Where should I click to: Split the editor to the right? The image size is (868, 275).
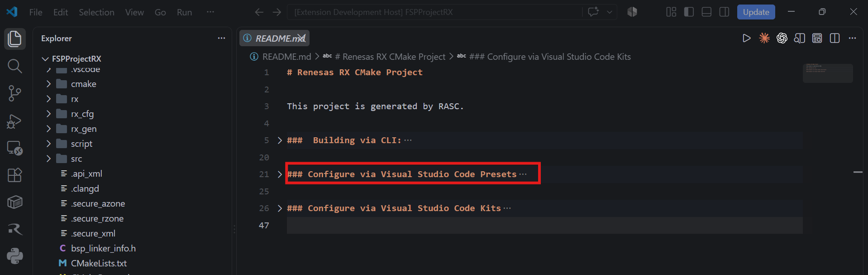click(x=835, y=39)
